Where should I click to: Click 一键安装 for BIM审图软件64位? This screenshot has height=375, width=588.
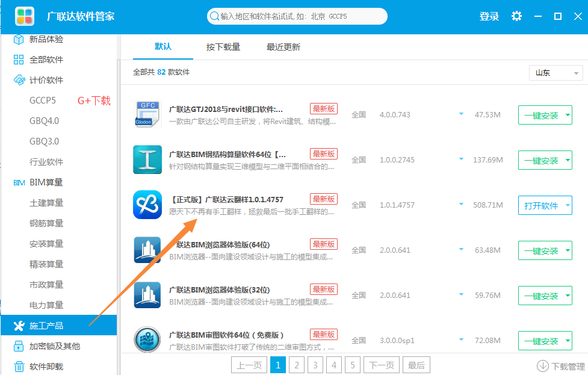[x=541, y=341]
